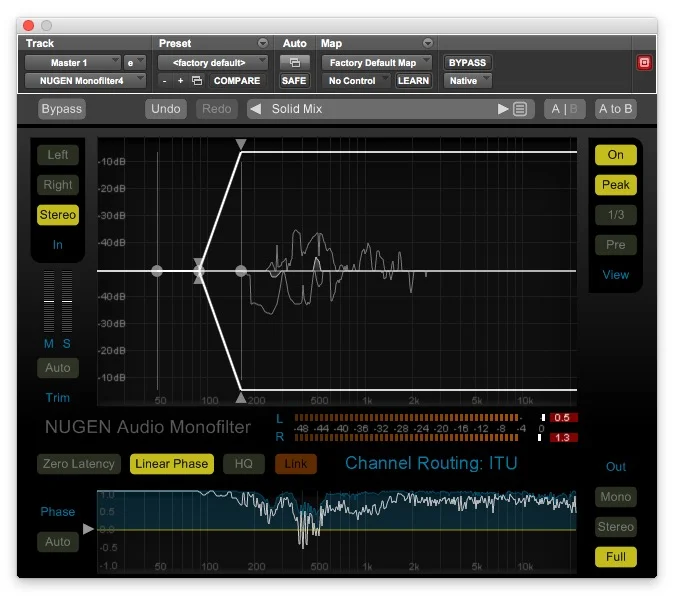Close the plugin window red button
This screenshot has width=677, height=607.
tap(28, 25)
